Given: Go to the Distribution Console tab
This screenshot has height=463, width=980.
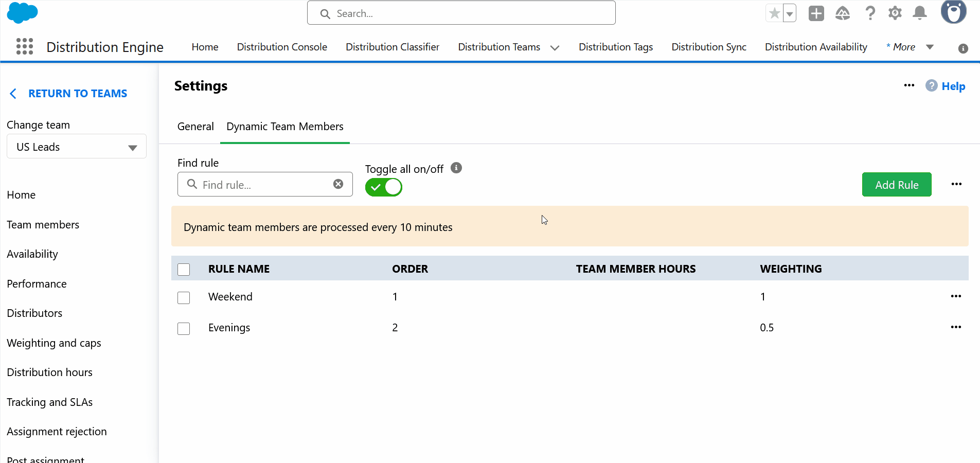Looking at the screenshot, I should pyautogui.click(x=282, y=47).
